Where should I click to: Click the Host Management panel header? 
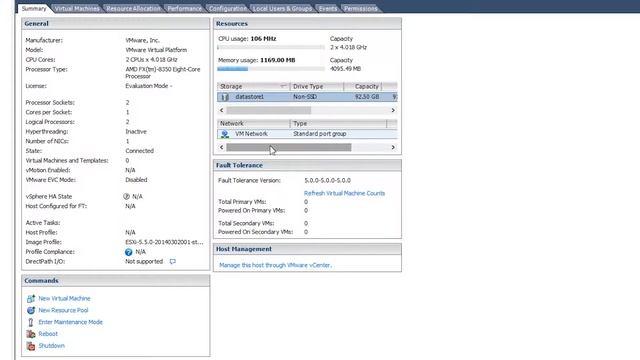click(x=307, y=249)
